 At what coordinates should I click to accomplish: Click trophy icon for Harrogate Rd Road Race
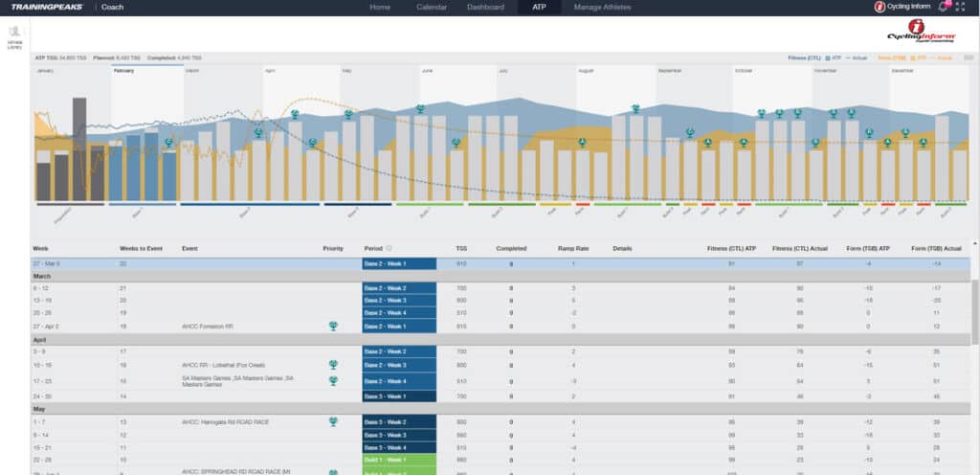pos(332,420)
